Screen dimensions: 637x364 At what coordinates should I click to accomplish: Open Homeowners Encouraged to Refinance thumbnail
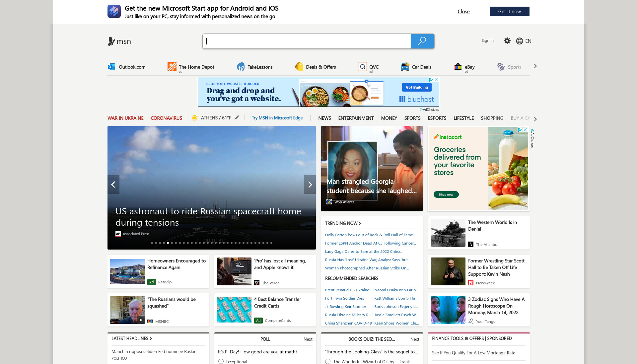127,271
